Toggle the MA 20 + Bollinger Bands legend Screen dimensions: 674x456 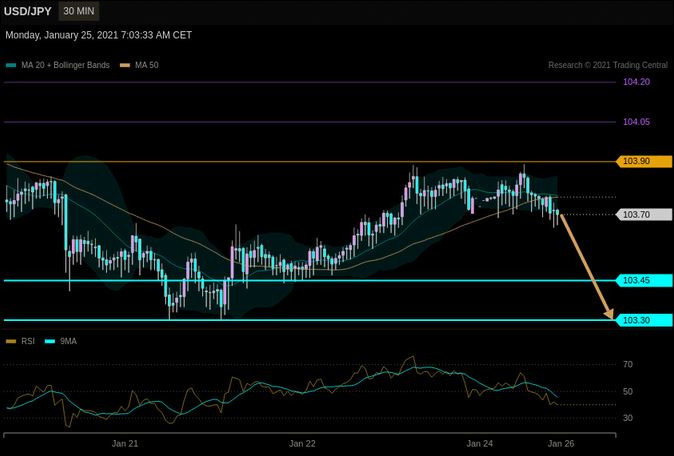coord(58,65)
